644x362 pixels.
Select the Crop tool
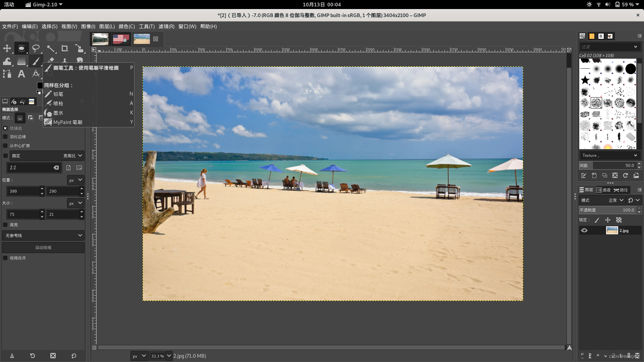click(65, 49)
